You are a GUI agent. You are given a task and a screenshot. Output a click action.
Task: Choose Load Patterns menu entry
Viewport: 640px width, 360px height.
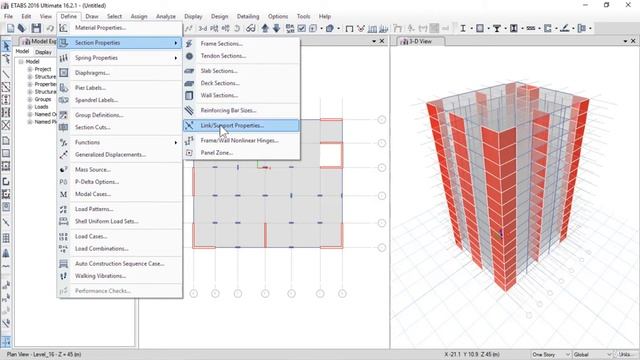(120, 209)
